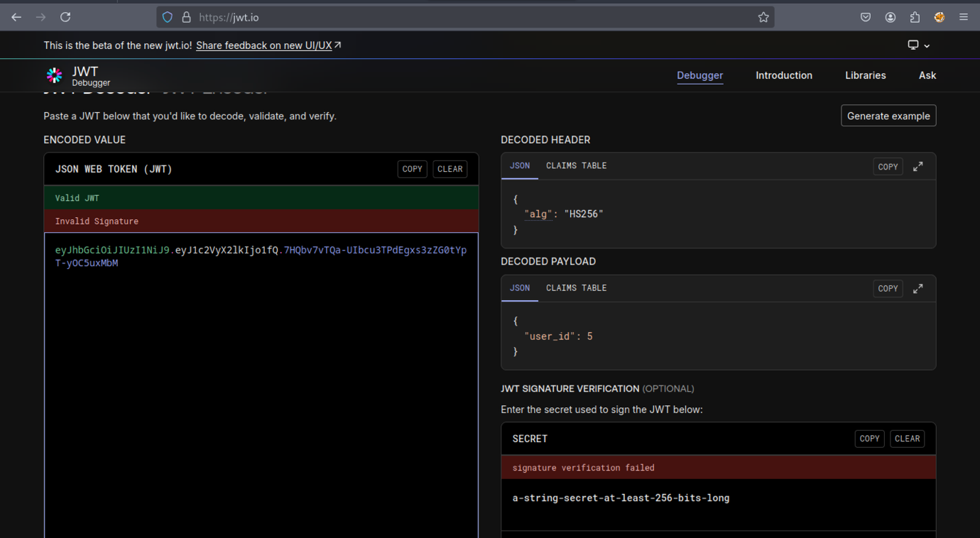This screenshot has width=980, height=538.
Task: Click into the secret input field
Action: point(717,498)
